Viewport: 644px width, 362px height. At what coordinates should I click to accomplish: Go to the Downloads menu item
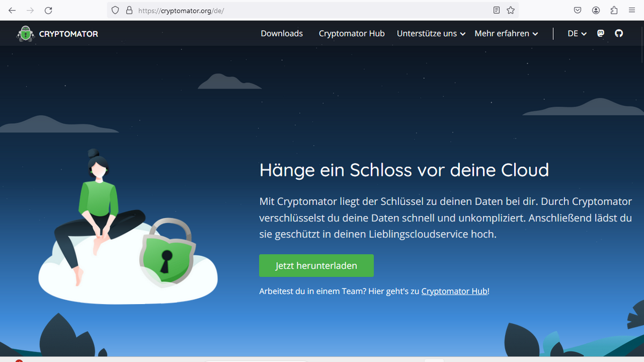282,33
